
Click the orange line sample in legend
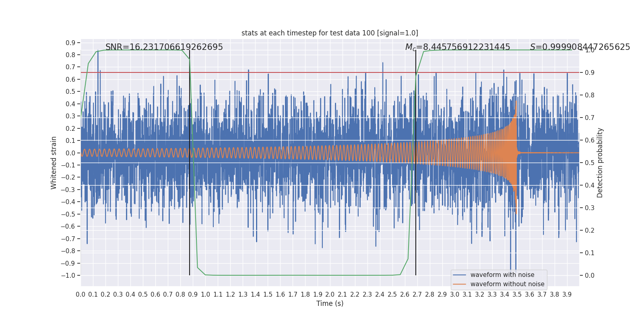[459, 284]
